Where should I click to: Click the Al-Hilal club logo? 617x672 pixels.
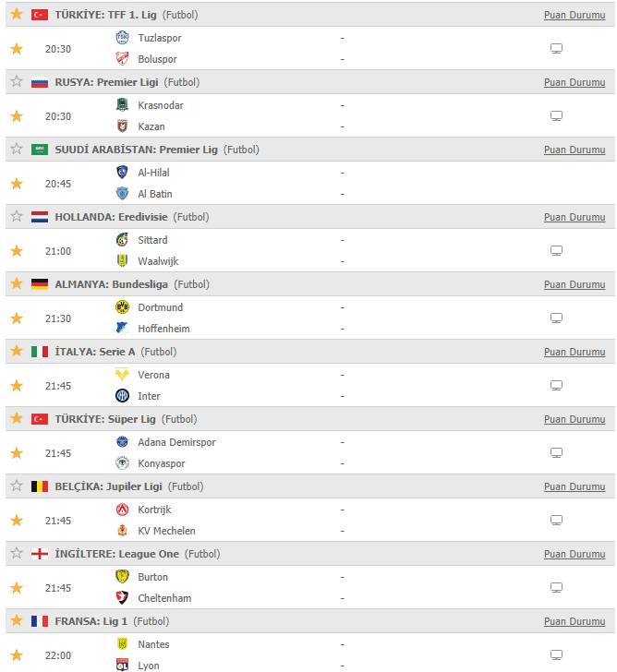click(x=122, y=172)
